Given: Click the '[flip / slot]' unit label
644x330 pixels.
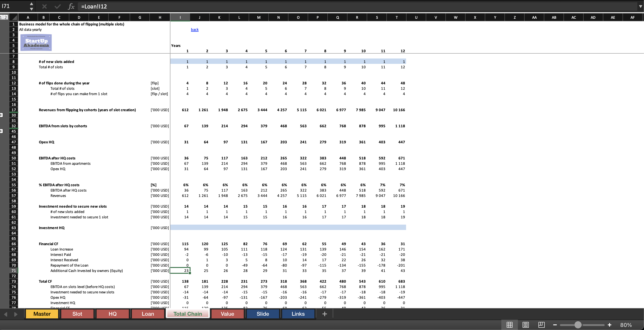Looking at the screenshot, I should click(159, 94).
